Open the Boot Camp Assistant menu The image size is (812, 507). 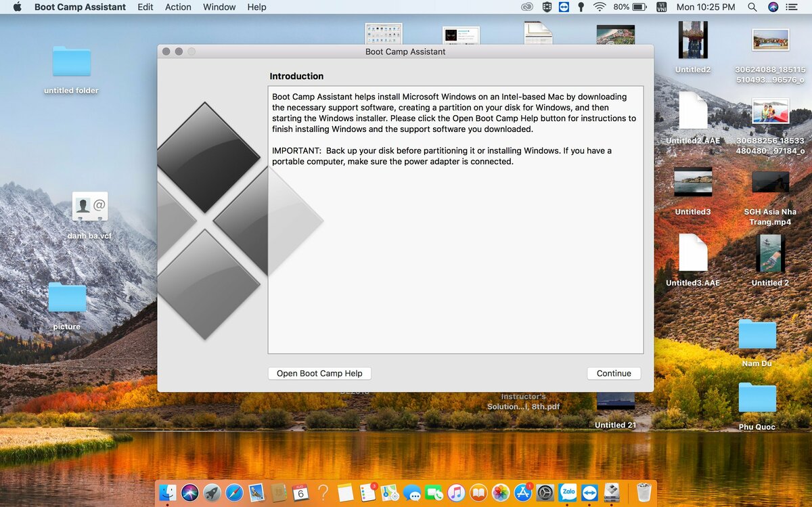pyautogui.click(x=80, y=7)
